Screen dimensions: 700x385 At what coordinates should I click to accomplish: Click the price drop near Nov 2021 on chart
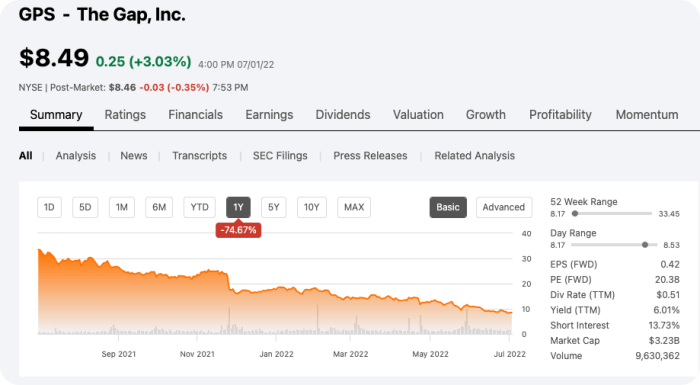229,281
